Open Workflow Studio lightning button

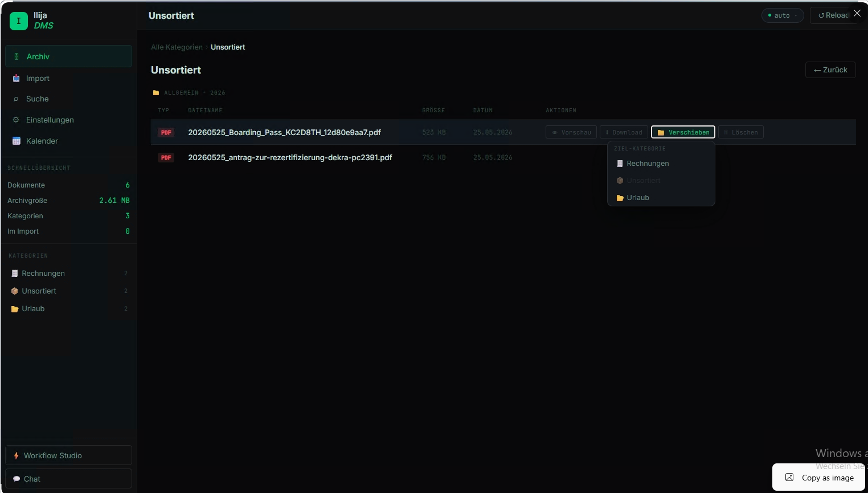pyautogui.click(x=68, y=455)
